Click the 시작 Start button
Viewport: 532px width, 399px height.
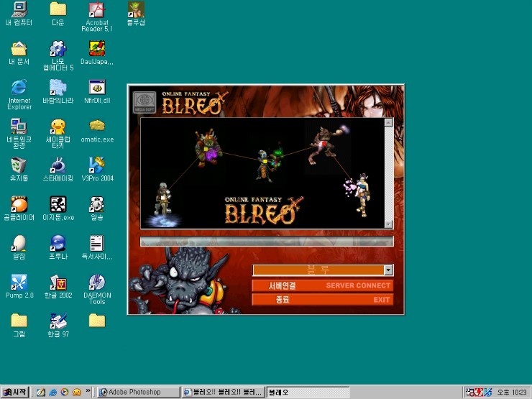[14, 393]
